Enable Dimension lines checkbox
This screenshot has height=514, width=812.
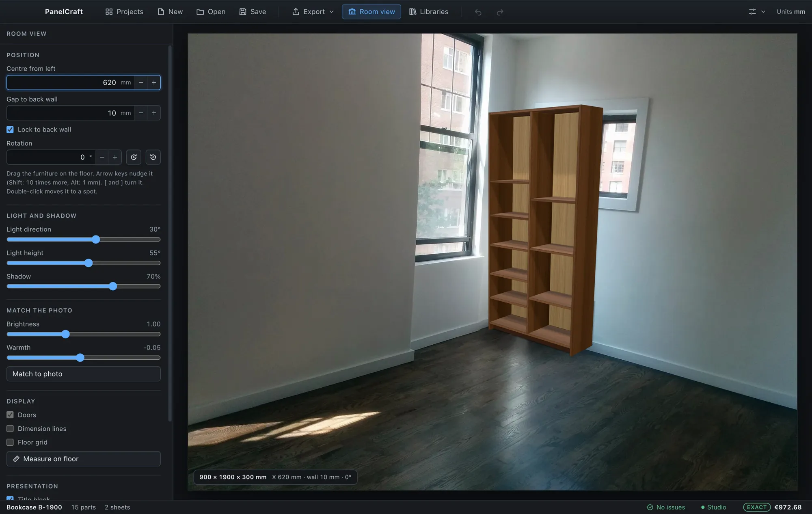pyautogui.click(x=10, y=429)
